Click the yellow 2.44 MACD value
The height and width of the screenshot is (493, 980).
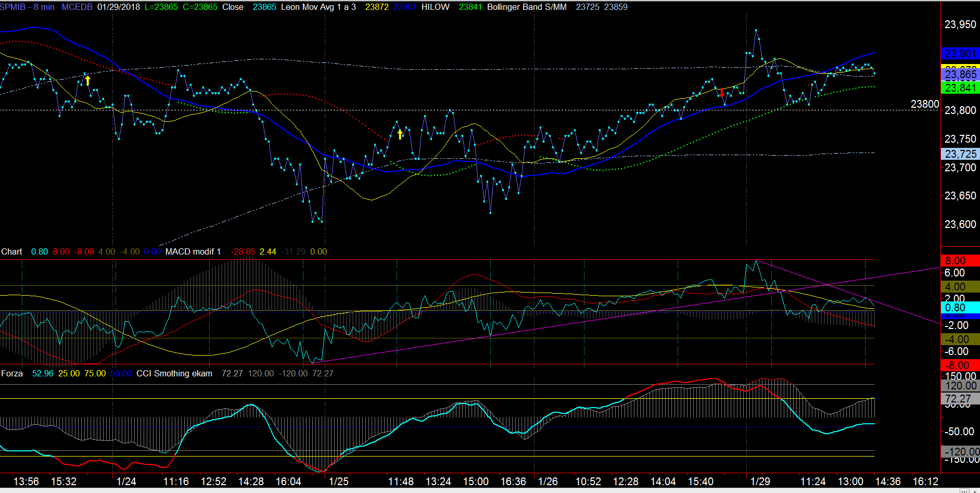point(268,252)
